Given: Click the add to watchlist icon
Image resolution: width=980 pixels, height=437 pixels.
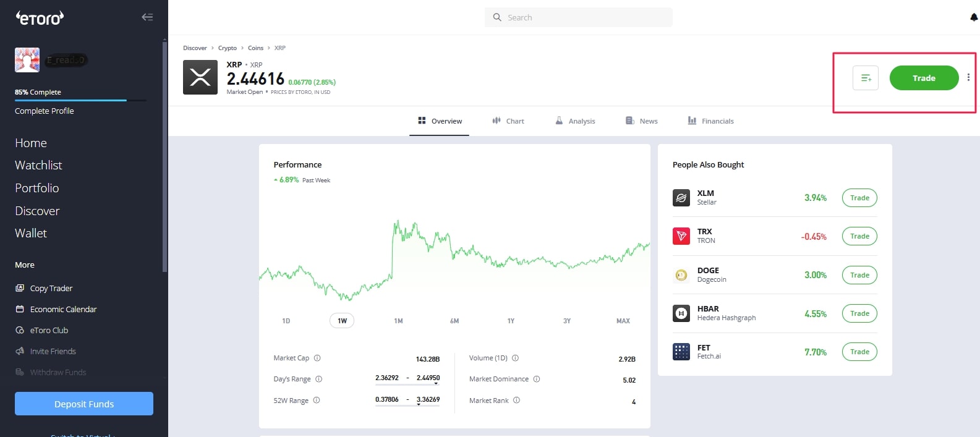Looking at the screenshot, I should [x=866, y=78].
